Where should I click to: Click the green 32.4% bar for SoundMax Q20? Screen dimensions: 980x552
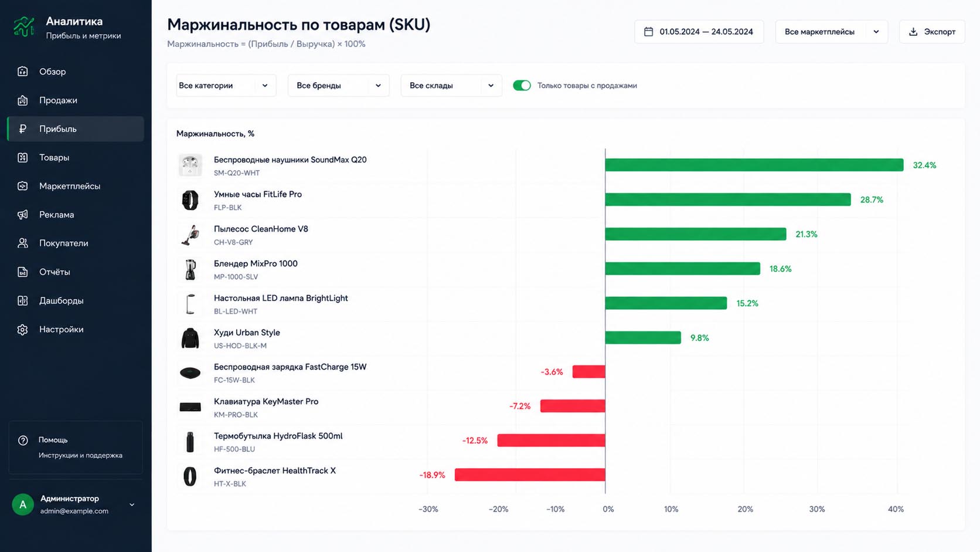(x=754, y=165)
